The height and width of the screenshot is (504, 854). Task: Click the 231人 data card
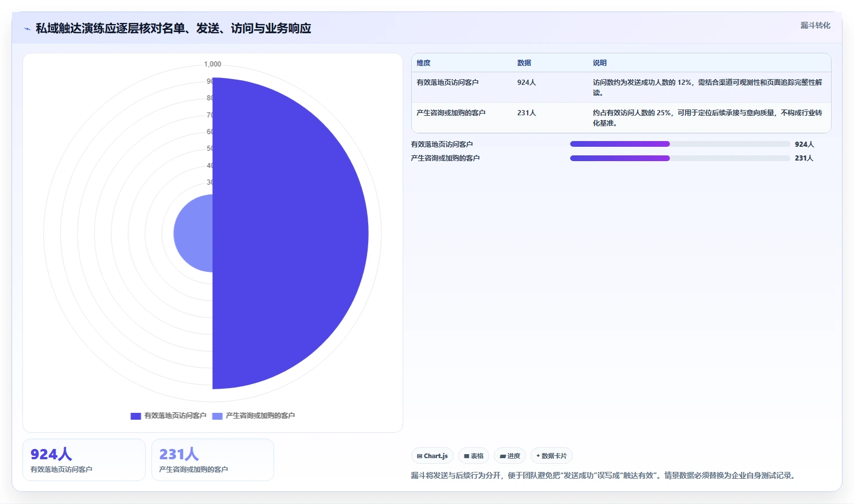pos(213,460)
